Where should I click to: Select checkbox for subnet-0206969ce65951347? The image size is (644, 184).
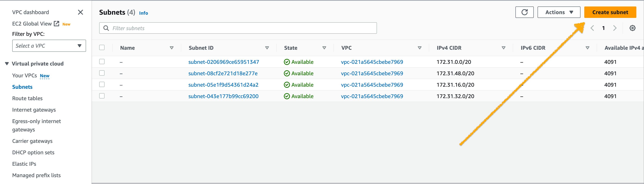click(102, 61)
